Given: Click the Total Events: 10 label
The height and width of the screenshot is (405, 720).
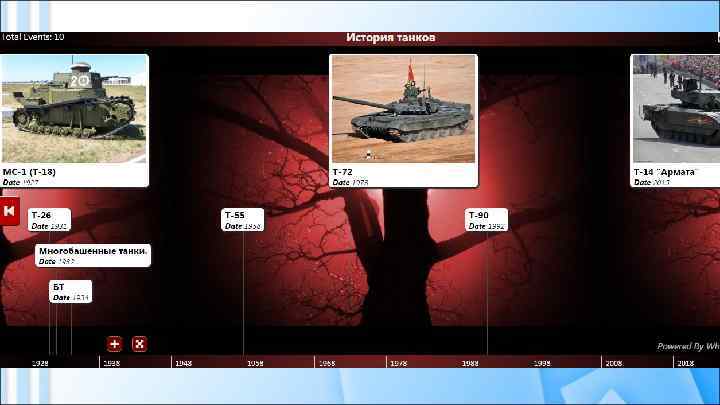Looking at the screenshot, I should pos(32,37).
